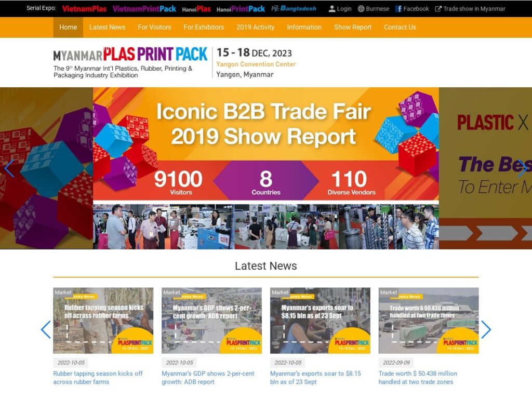Image resolution: width=532 pixels, height=399 pixels.
Task: Click next arrow in Latest News carousel
Action: (486, 329)
